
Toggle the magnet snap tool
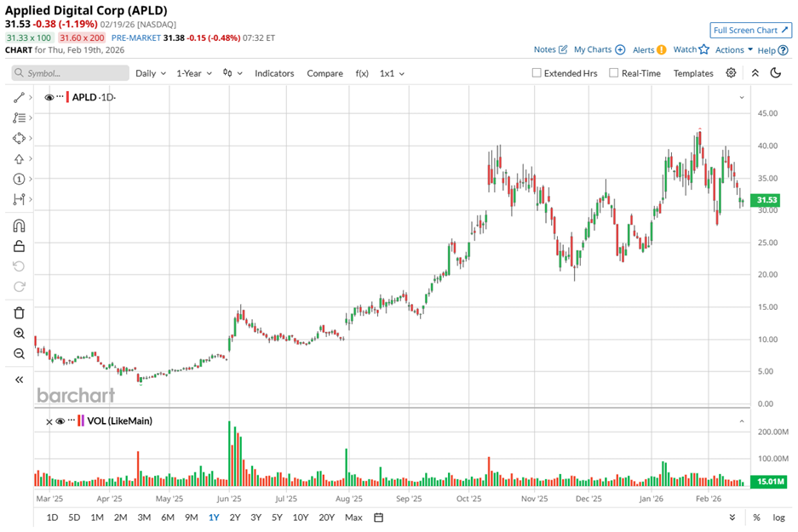(19, 225)
